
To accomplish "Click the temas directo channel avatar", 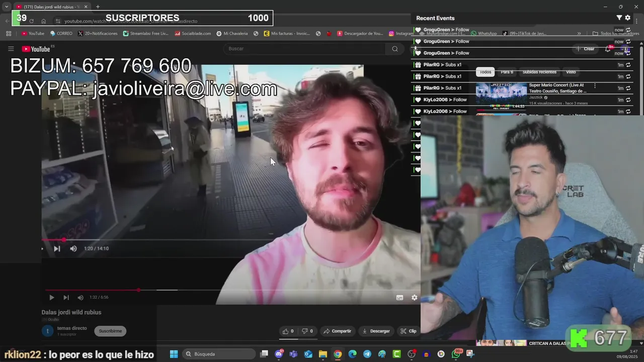I will (x=48, y=331).
